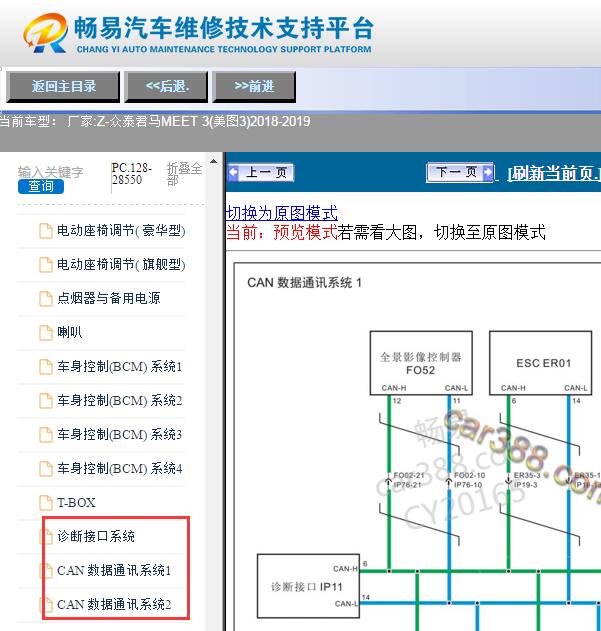Go forward with the >>前进 button
Viewport: 601px width, 631px height.
(x=254, y=86)
